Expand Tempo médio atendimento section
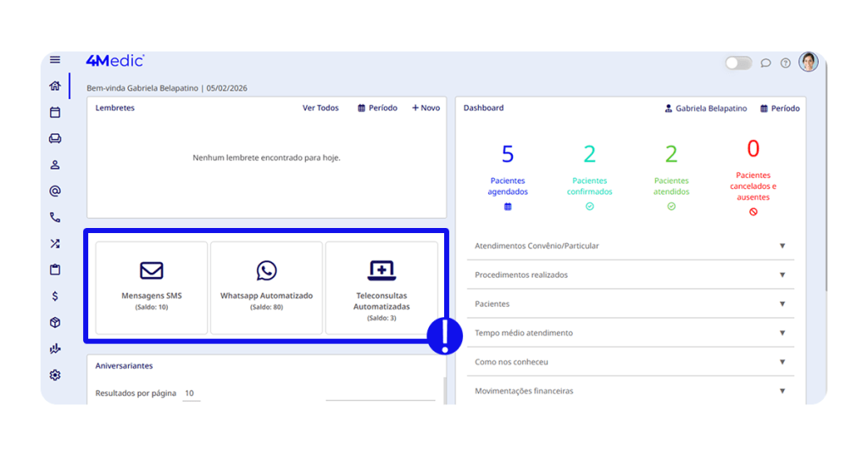Viewport: 868px width, 456px height. [x=782, y=333]
